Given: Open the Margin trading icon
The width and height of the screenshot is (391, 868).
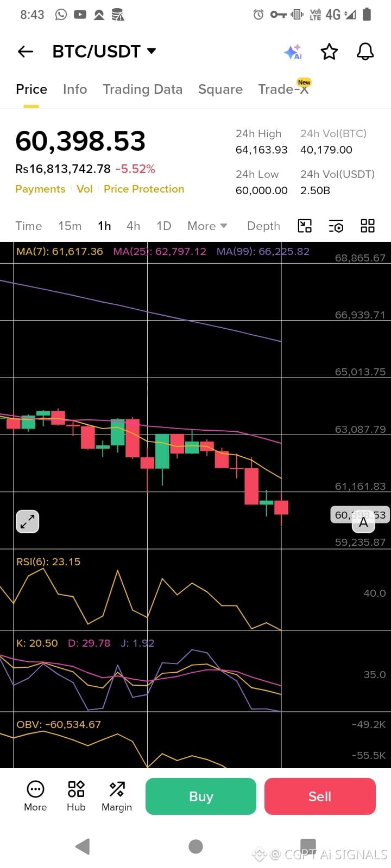Looking at the screenshot, I should [x=117, y=796].
